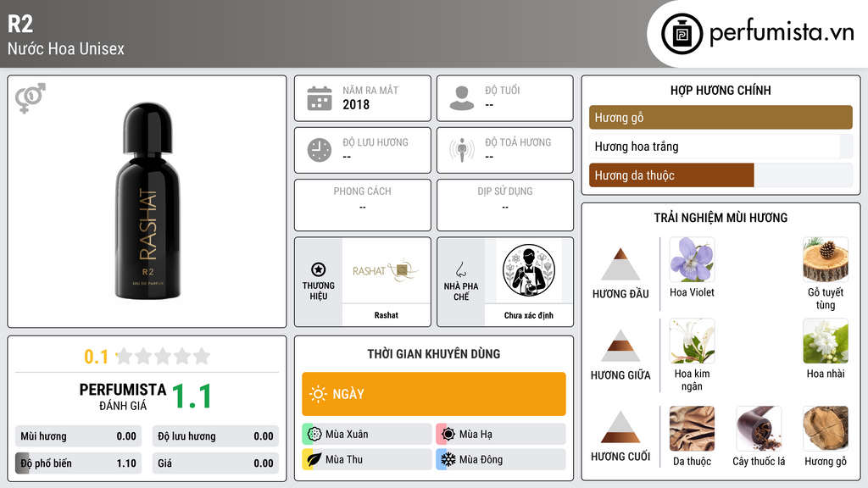Click the winter snowflake season icon
The image size is (868, 488).
click(x=448, y=459)
